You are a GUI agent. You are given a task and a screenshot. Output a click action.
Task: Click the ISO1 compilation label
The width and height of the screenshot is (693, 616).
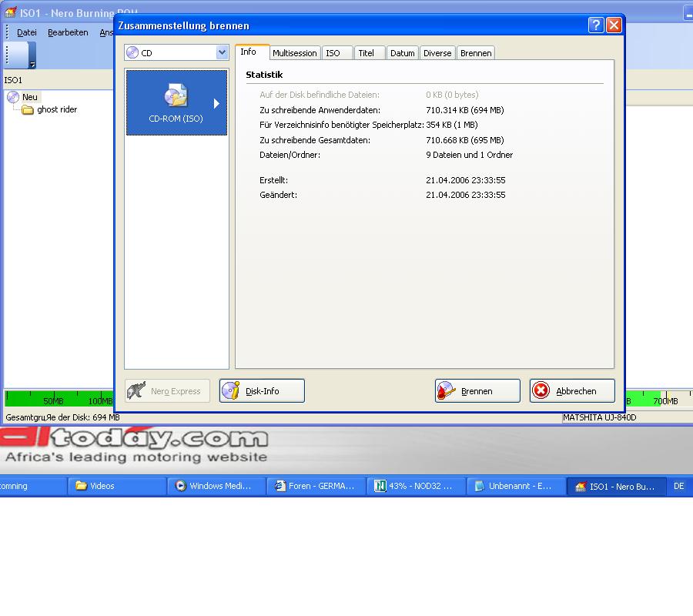pyautogui.click(x=13, y=80)
